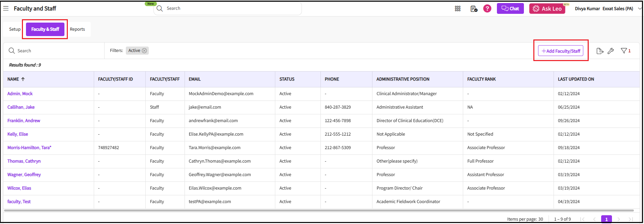Remove the Active filter chip
644x224 pixels.
[144, 51]
